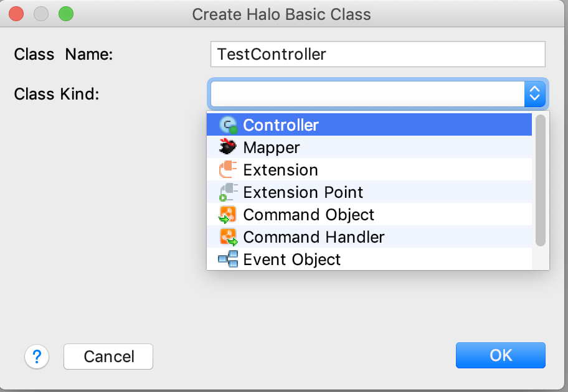The width and height of the screenshot is (568, 392).
Task: Pick Command Handler from the dropdown list
Action: pos(314,237)
